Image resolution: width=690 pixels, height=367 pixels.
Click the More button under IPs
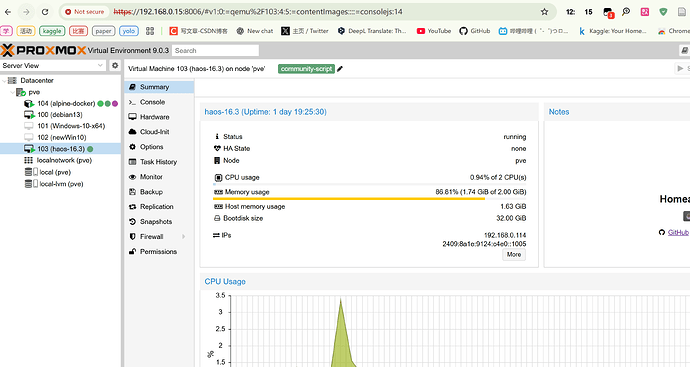click(x=514, y=254)
